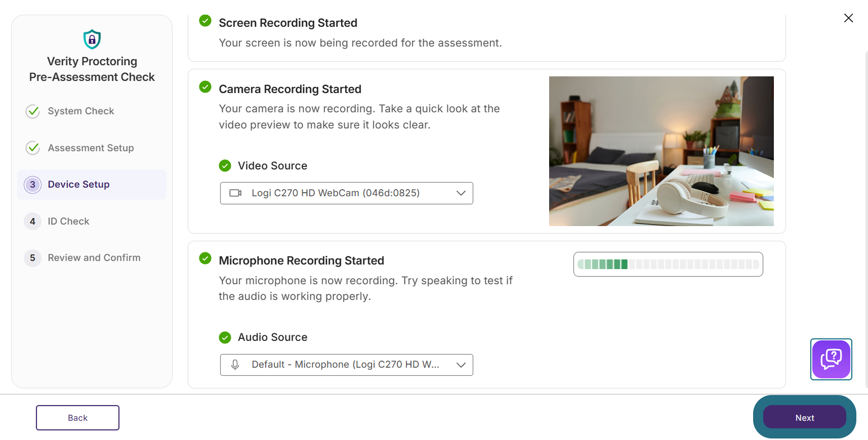Click the Audio Source green check icon
This screenshot has height=440, width=868.
[225, 337]
